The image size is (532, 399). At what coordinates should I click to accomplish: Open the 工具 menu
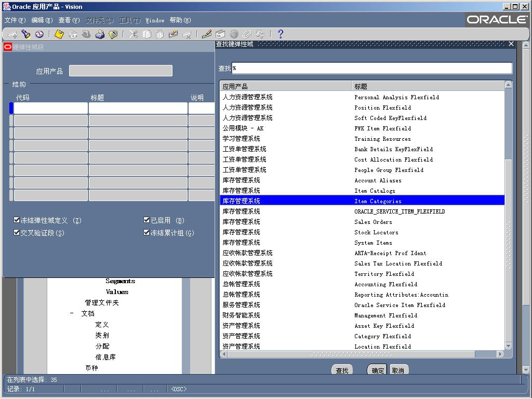129,20
